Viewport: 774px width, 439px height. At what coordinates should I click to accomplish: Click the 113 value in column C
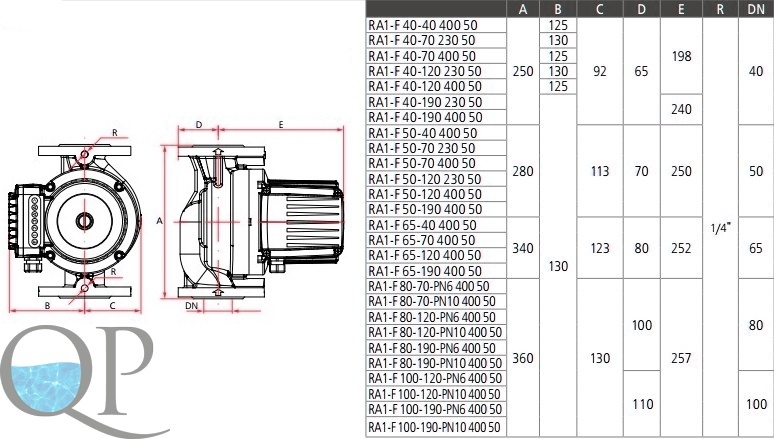pyautogui.click(x=600, y=171)
